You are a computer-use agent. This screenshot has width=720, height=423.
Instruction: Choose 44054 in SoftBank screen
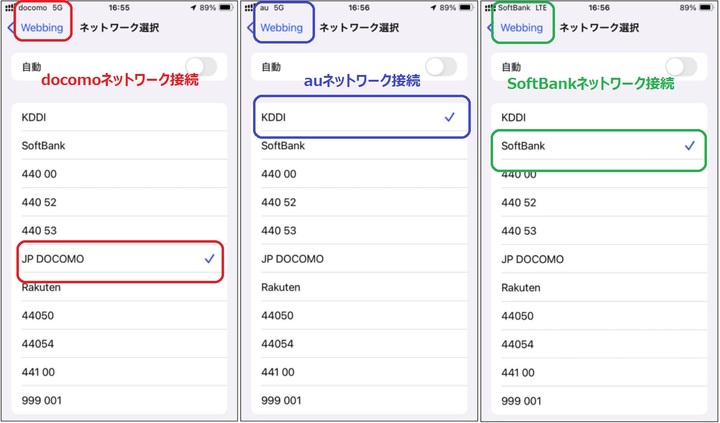pos(599,344)
